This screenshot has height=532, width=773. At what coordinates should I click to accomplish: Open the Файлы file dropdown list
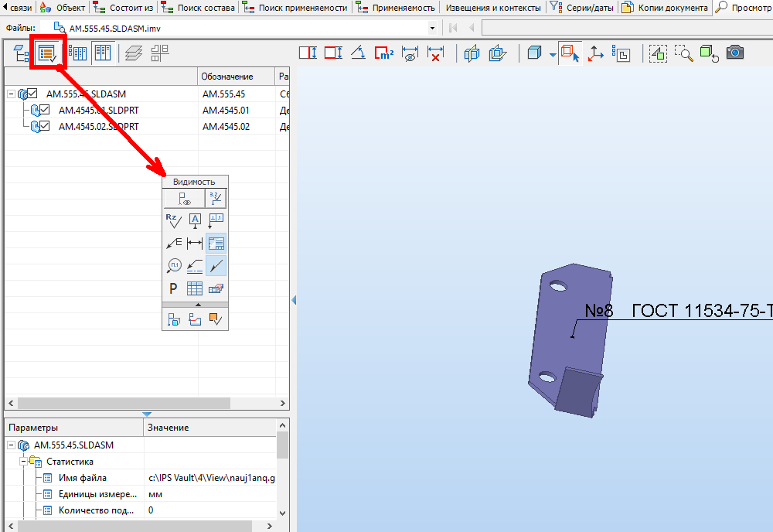(432, 28)
